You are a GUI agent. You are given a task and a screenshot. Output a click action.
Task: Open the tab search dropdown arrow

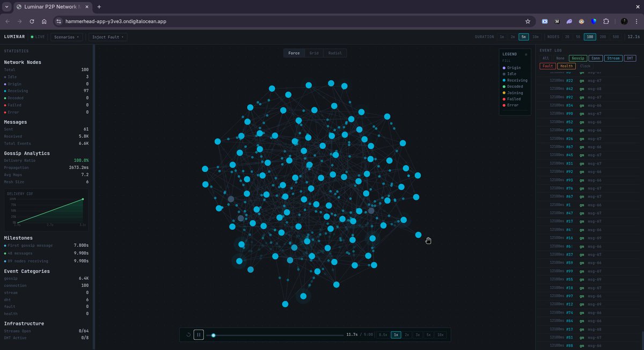click(6, 6)
